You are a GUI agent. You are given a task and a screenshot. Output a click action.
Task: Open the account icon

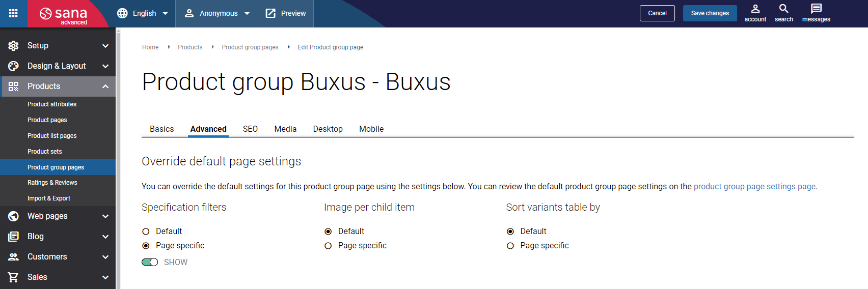tap(755, 9)
